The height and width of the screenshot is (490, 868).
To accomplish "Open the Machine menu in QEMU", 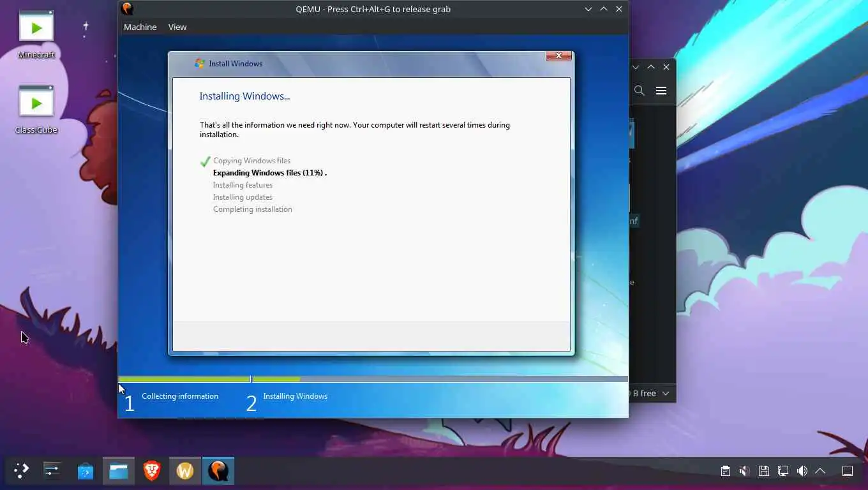I will tap(140, 27).
